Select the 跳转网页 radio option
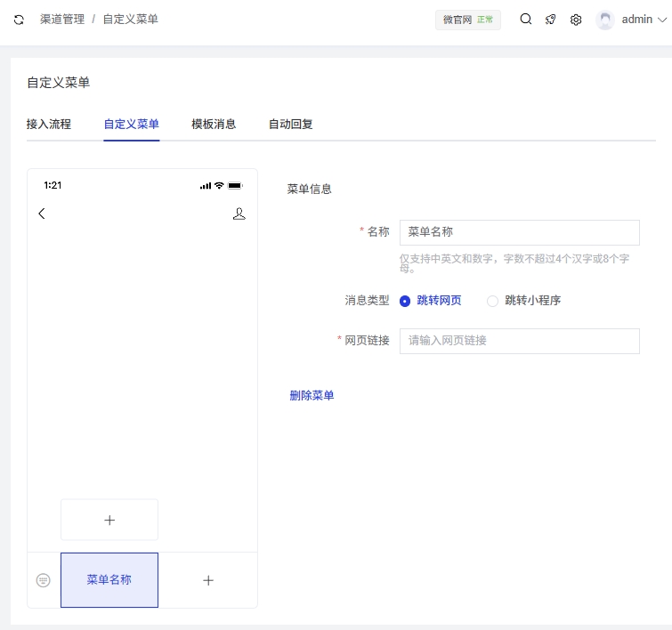This screenshot has height=630, width=672. pos(405,301)
